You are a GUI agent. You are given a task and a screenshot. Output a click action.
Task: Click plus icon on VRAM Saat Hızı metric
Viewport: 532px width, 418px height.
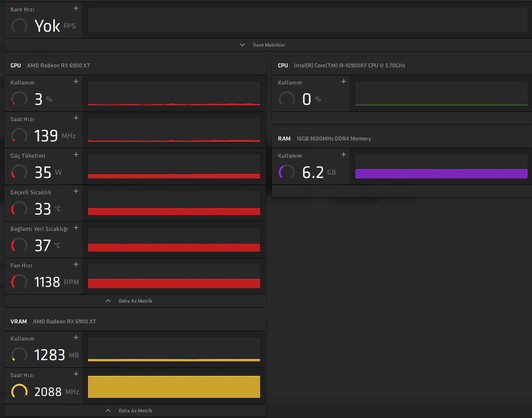(x=76, y=374)
